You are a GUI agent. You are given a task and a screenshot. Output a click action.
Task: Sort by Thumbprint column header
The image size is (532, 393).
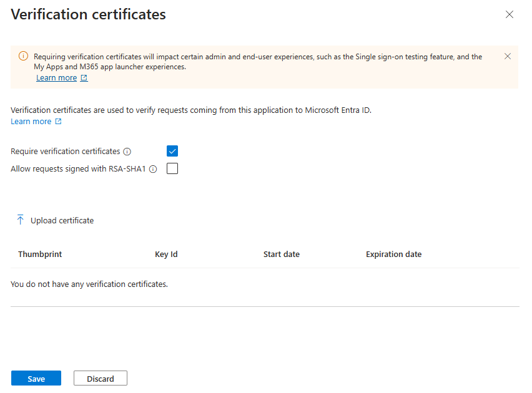click(x=40, y=255)
